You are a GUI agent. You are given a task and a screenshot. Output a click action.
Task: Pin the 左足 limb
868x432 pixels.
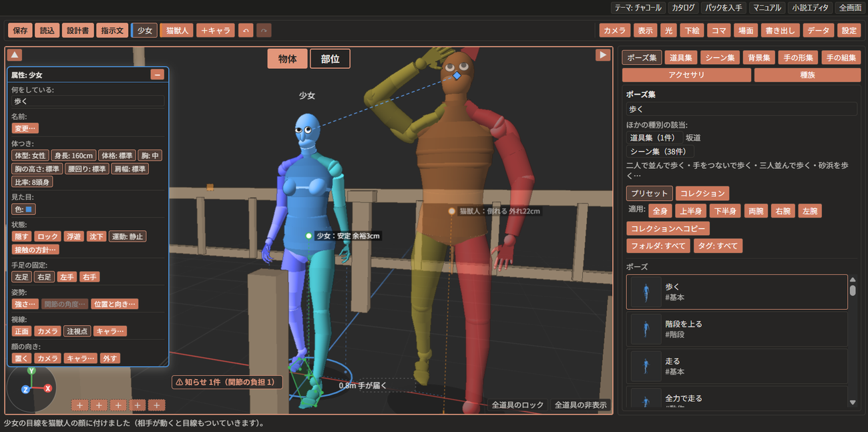(x=22, y=277)
